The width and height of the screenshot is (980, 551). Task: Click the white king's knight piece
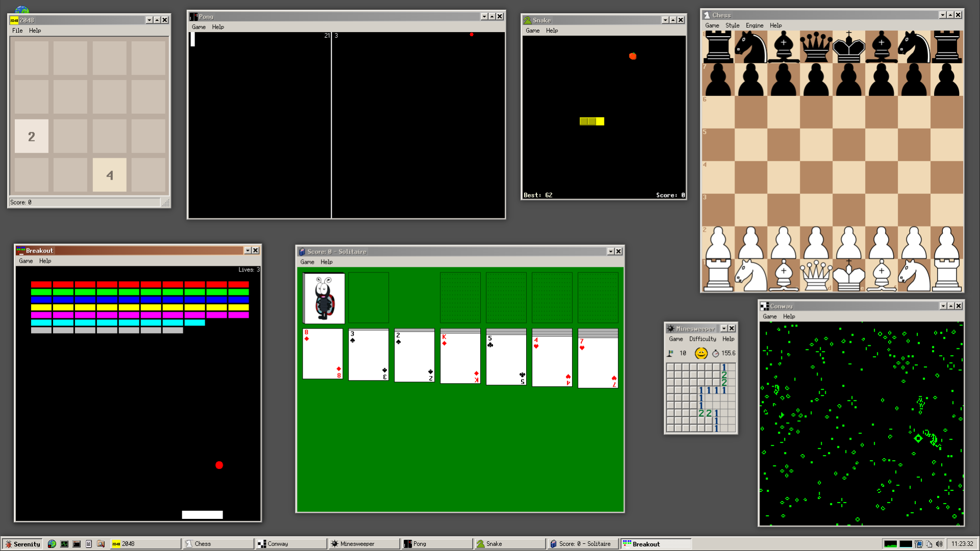pyautogui.click(x=914, y=275)
